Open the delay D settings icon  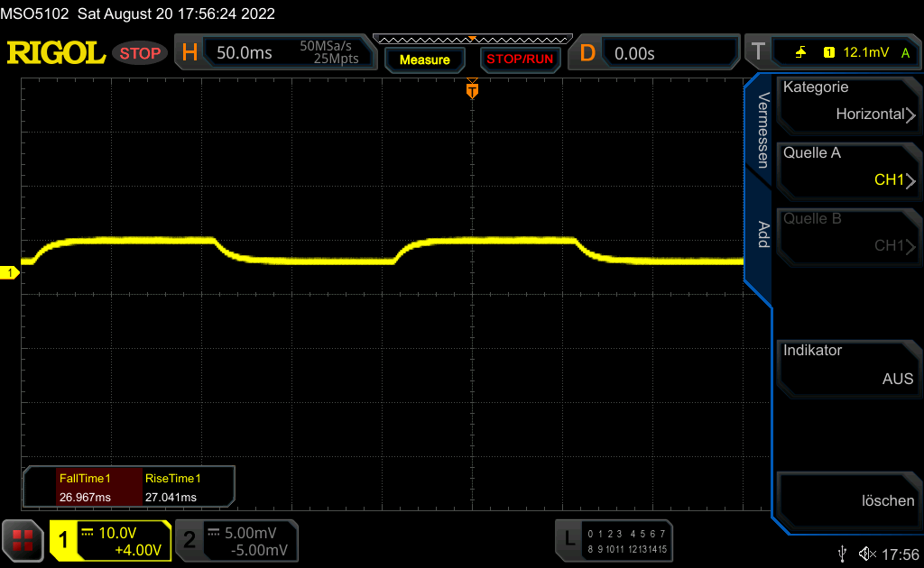tap(587, 53)
